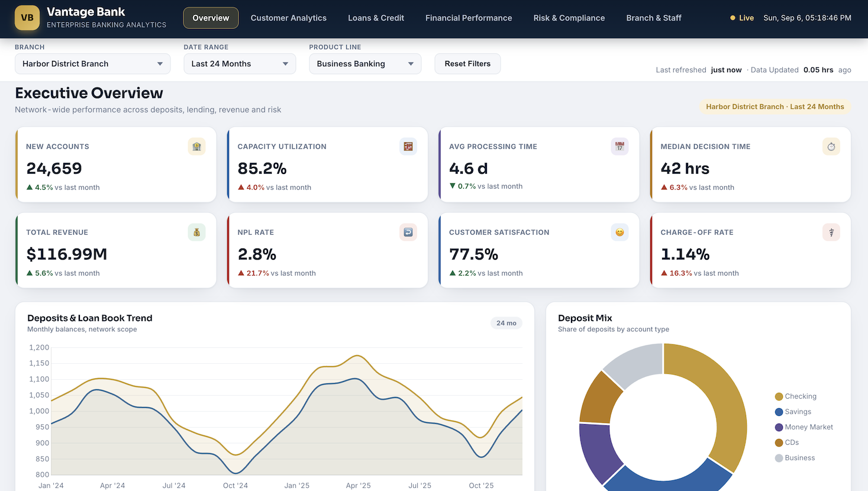Toggle Checking in the Deposit Mix legend

(x=796, y=396)
